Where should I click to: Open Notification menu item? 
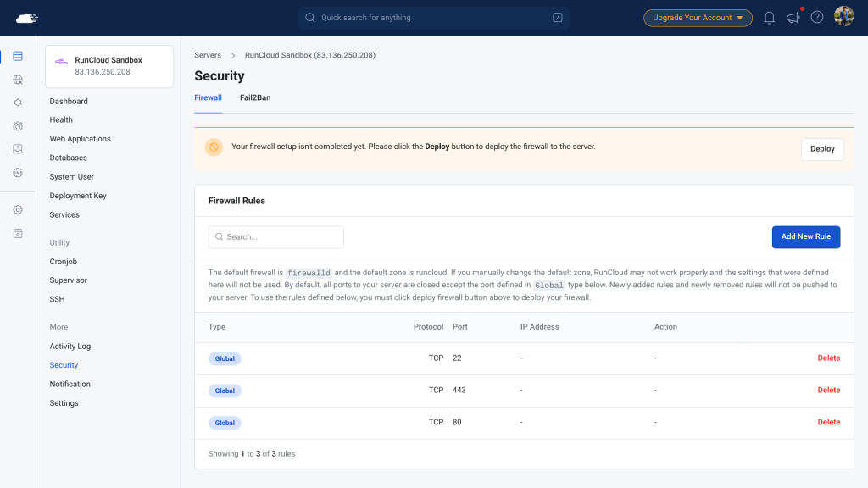click(x=70, y=384)
